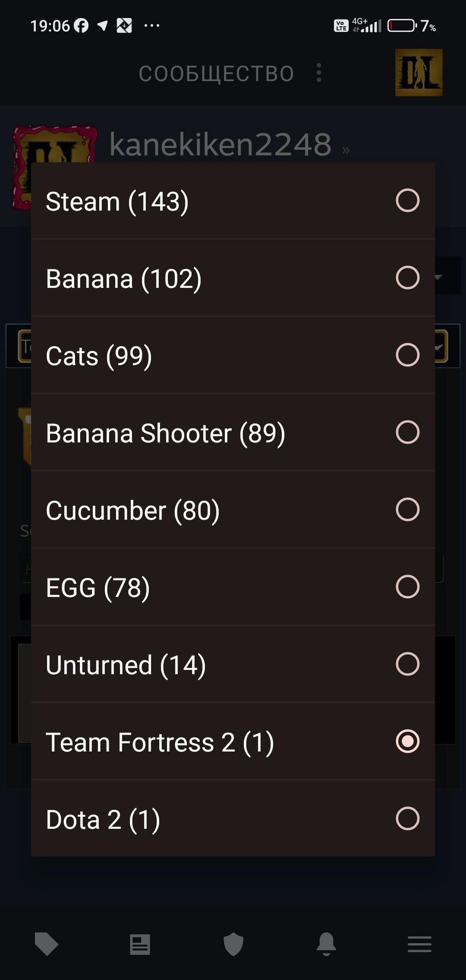Select the Banana (102) radio button
Viewport: 466px width, 980px height.
point(407,278)
